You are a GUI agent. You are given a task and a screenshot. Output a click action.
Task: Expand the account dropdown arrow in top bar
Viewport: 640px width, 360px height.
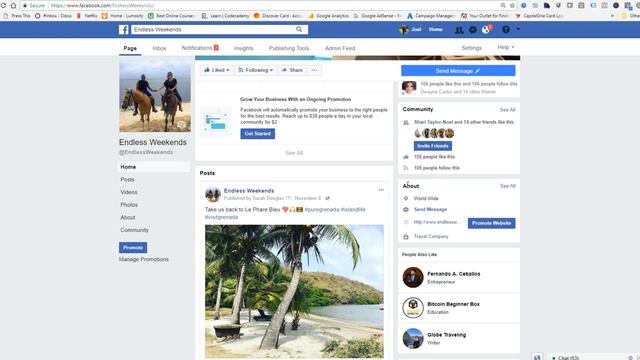[518, 29]
